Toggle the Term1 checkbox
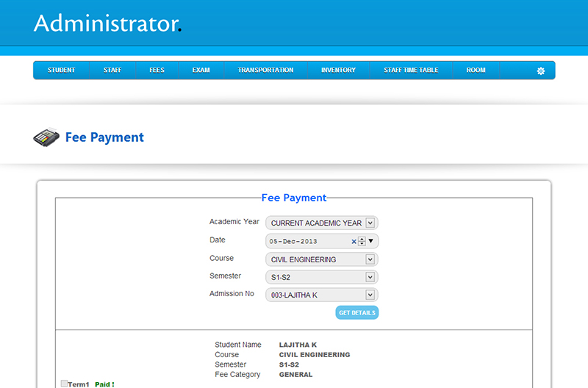588x388 pixels. 65,384
